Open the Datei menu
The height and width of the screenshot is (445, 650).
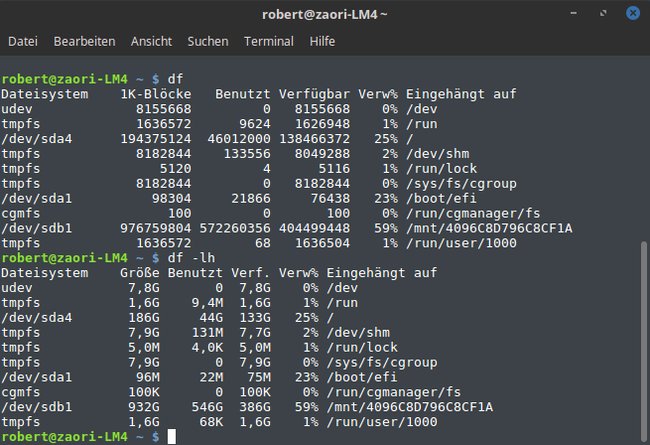coord(23,41)
